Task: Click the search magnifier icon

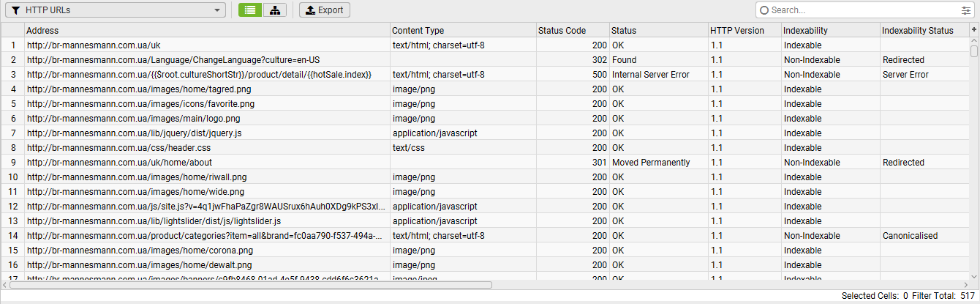Action: (x=764, y=10)
